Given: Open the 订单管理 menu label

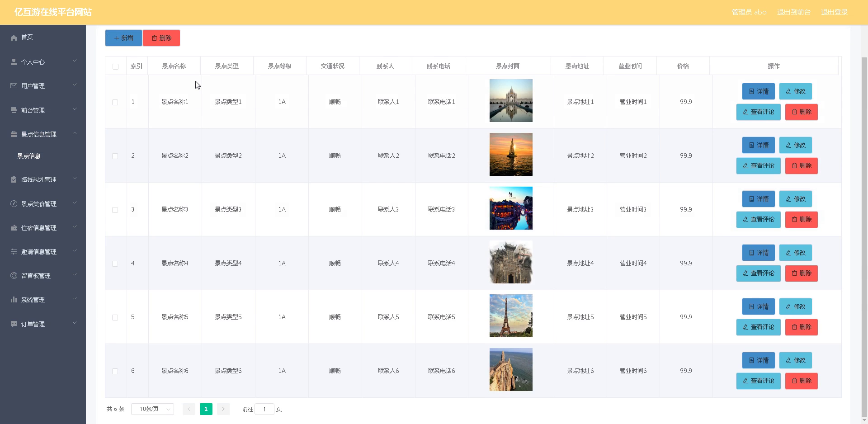Looking at the screenshot, I should point(33,324).
